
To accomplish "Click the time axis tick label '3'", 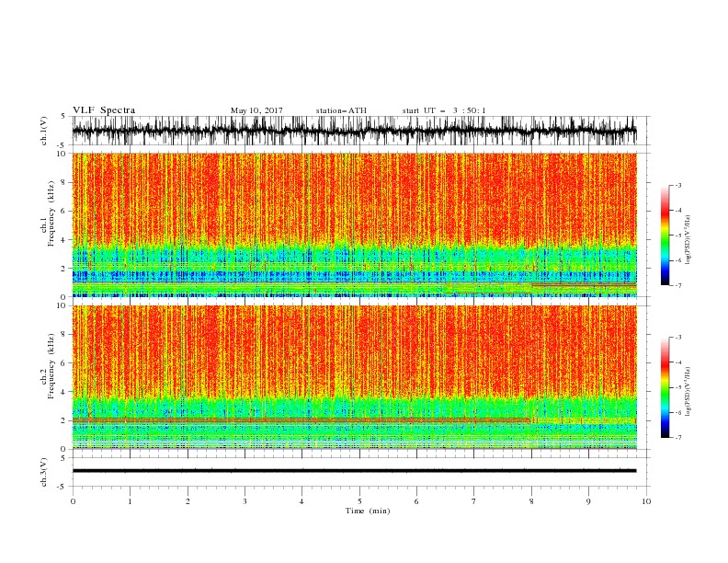I will pos(245,501).
